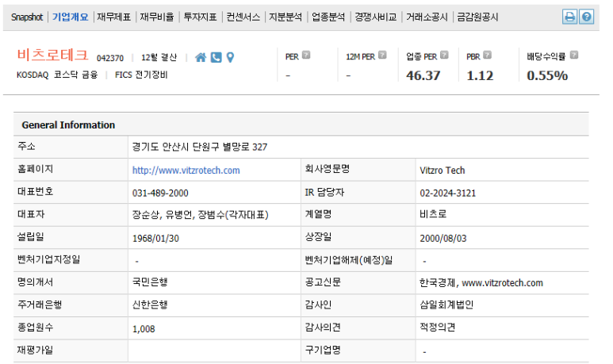The width and height of the screenshot is (613, 364).
Task: Click the auditor 삼일회계법인
Action: 446,305
